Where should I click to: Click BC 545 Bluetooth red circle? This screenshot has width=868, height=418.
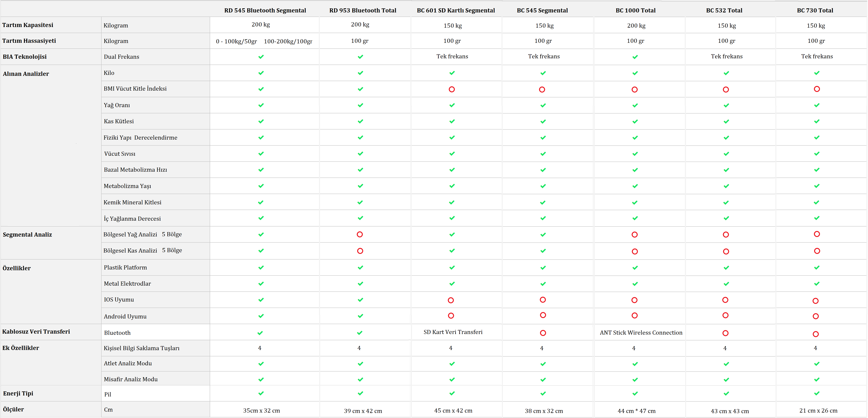543,333
